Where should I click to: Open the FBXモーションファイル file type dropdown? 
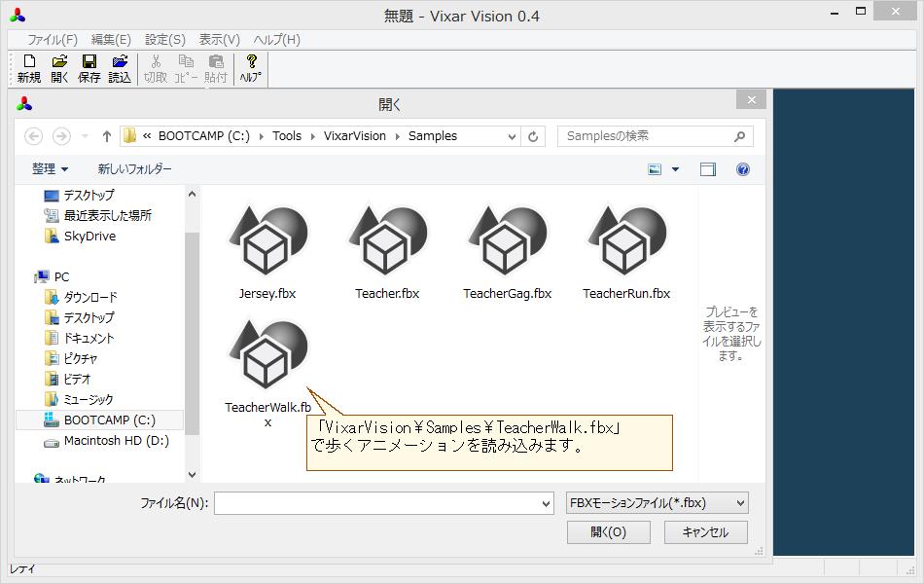656,502
